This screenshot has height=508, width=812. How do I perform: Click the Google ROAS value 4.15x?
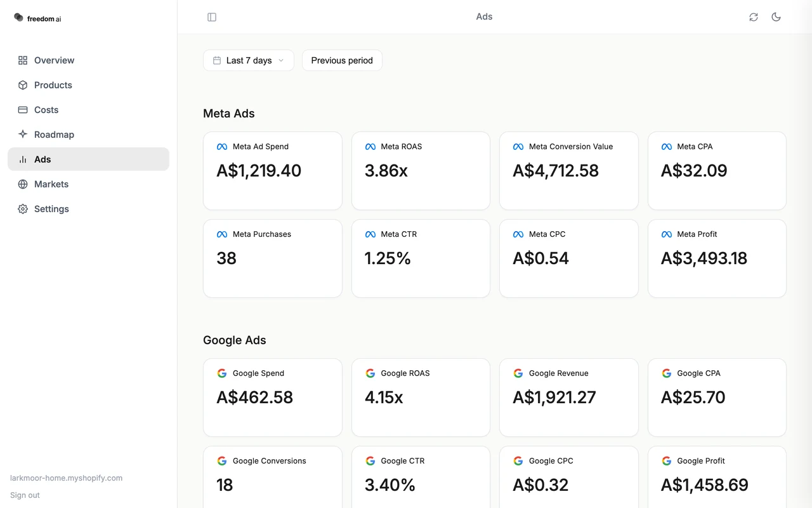tap(384, 398)
